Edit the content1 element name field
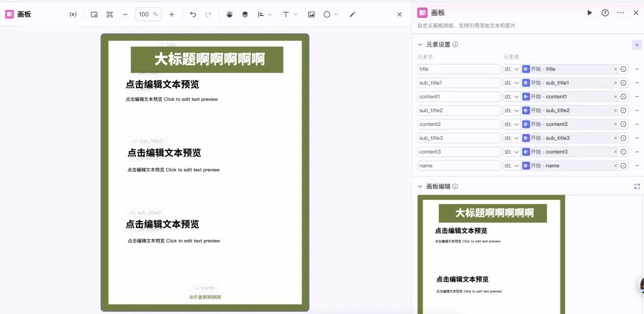This screenshot has width=644, height=314. [x=459, y=97]
